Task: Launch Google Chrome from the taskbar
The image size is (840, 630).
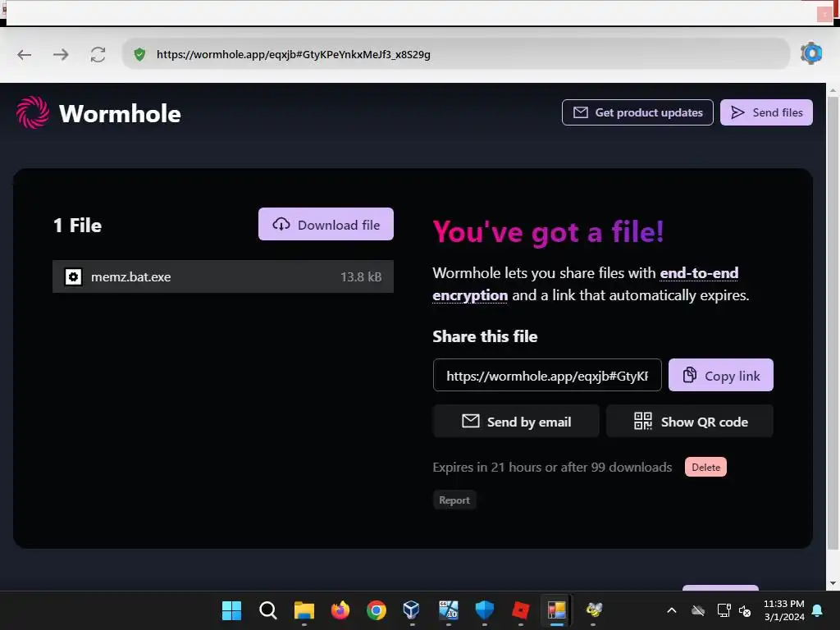Action: [x=376, y=610]
